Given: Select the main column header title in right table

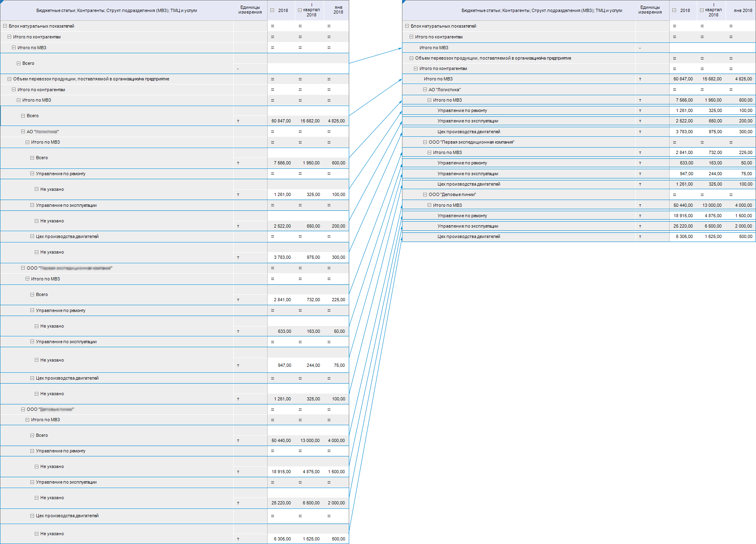Looking at the screenshot, I should click(x=542, y=11).
